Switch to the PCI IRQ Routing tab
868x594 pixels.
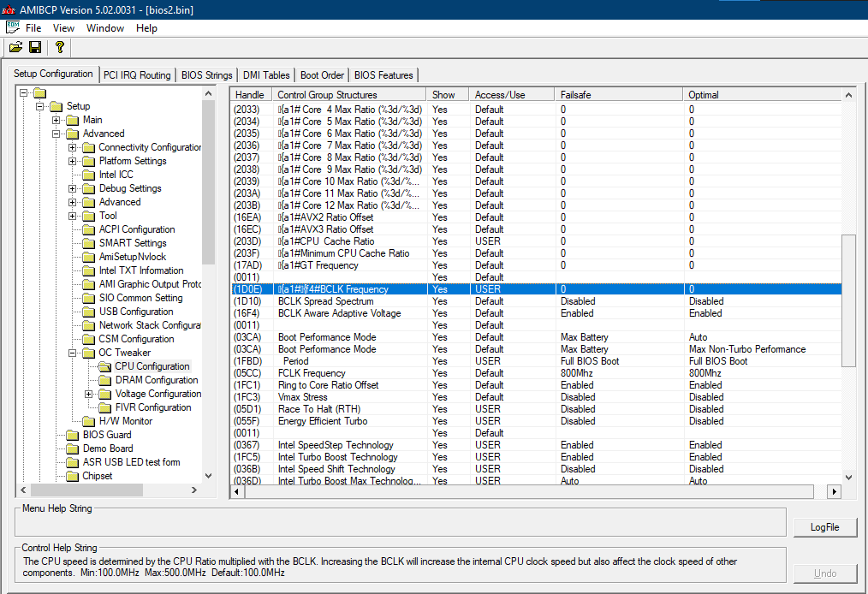(x=137, y=75)
